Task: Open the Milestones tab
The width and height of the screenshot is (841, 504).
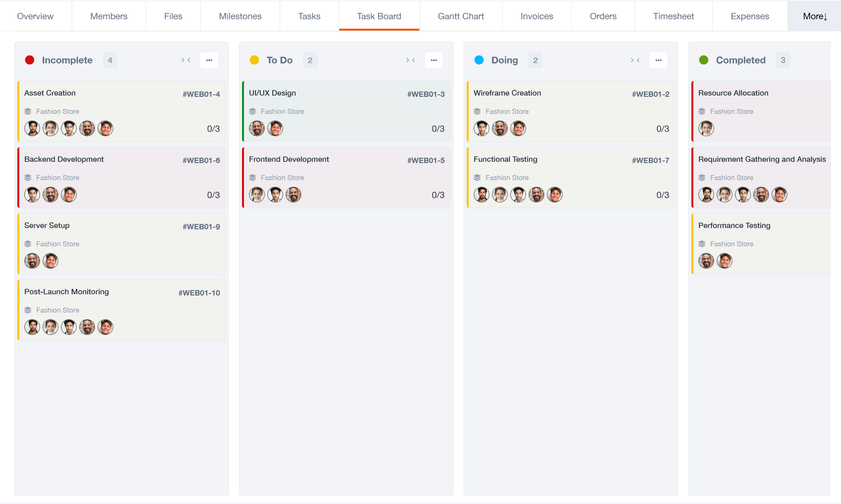Action: click(x=240, y=16)
